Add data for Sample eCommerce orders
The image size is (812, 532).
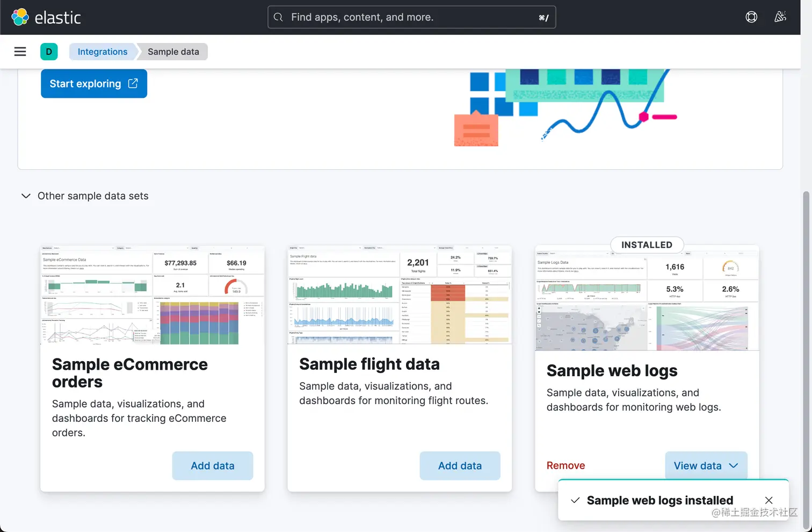tap(213, 466)
